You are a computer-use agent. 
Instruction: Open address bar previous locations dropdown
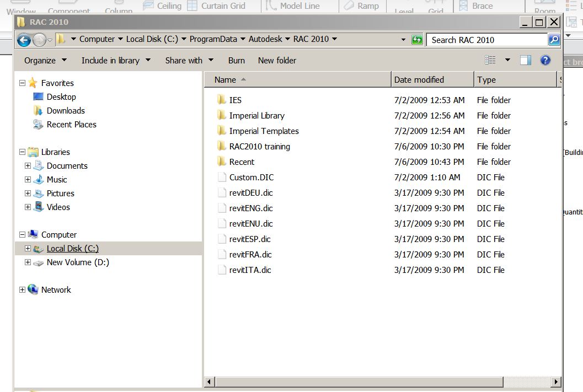pyautogui.click(x=403, y=39)
